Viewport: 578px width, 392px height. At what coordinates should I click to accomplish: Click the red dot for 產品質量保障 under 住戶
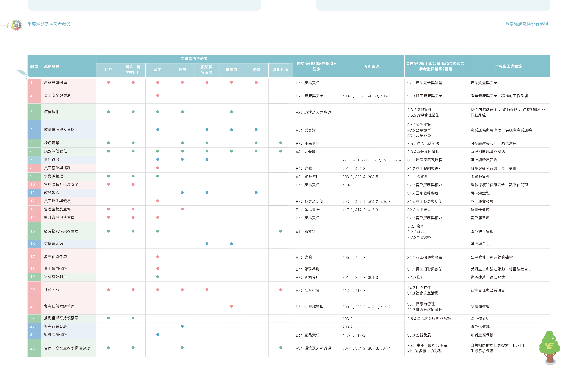click(108, 82)
